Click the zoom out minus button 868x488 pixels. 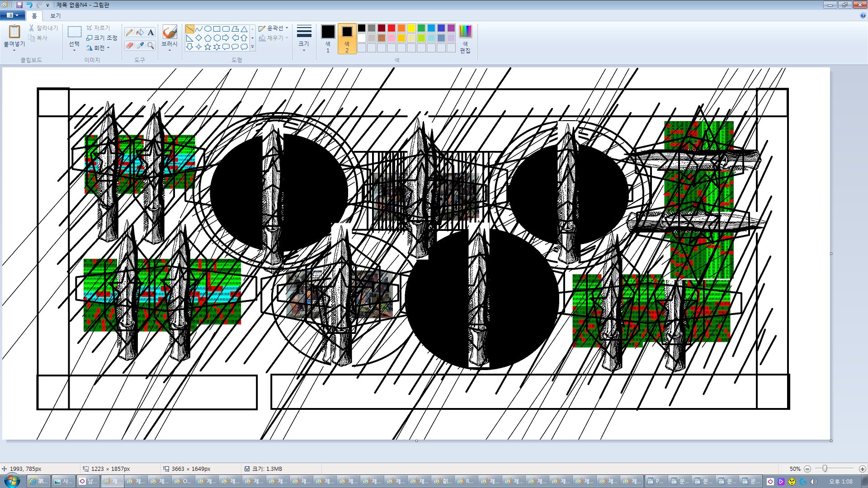(807, 469)
